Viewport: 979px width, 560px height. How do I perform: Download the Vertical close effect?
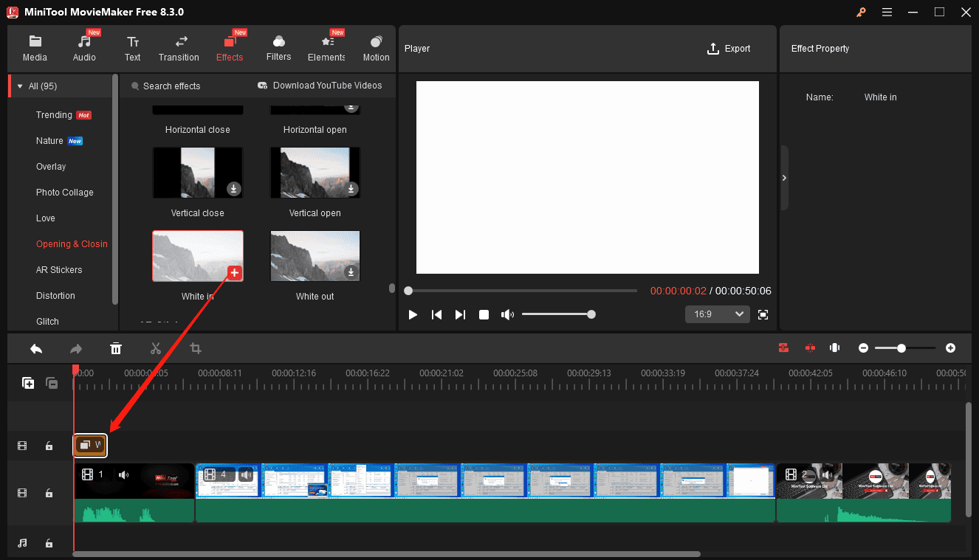point(233,189)
